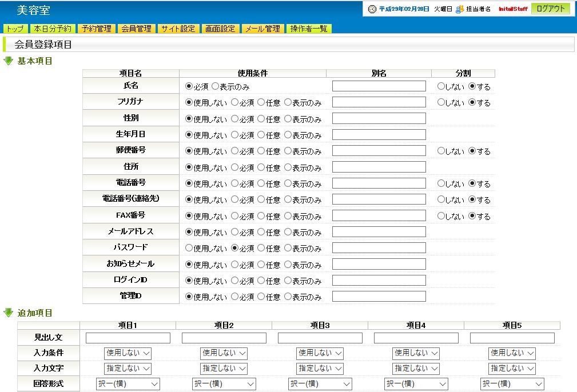Click the 使用条件 column header
This screenshot has width=577, height=392.
point(252,73)
